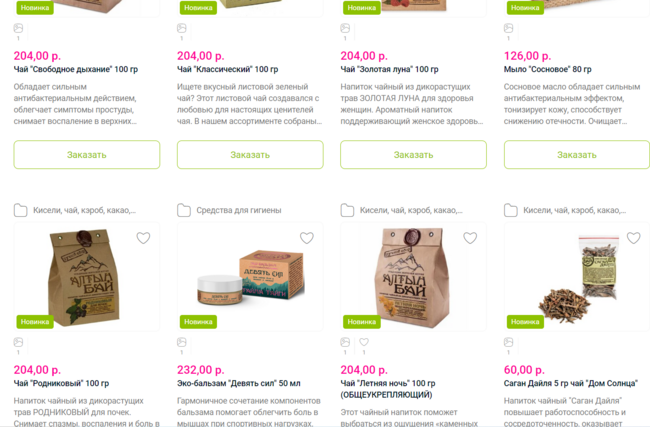Image resolution: width=650 pixels, height=427 pixels.
Task: Click image count icon under Чай "Классический"
Action: (x=182, y=28)
